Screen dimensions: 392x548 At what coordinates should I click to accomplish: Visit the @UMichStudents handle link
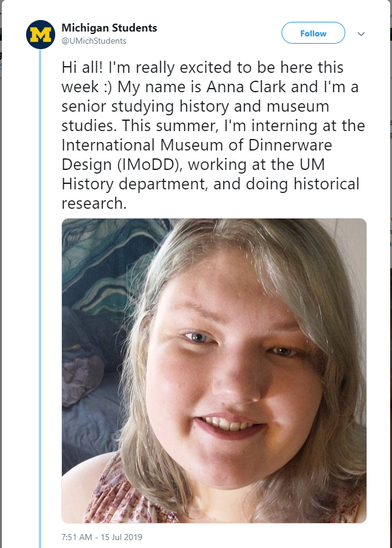pos(94,41)
